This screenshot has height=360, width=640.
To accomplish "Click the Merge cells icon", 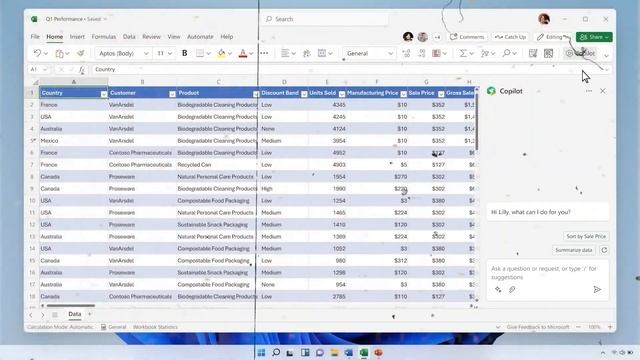I will click(322, 53).
